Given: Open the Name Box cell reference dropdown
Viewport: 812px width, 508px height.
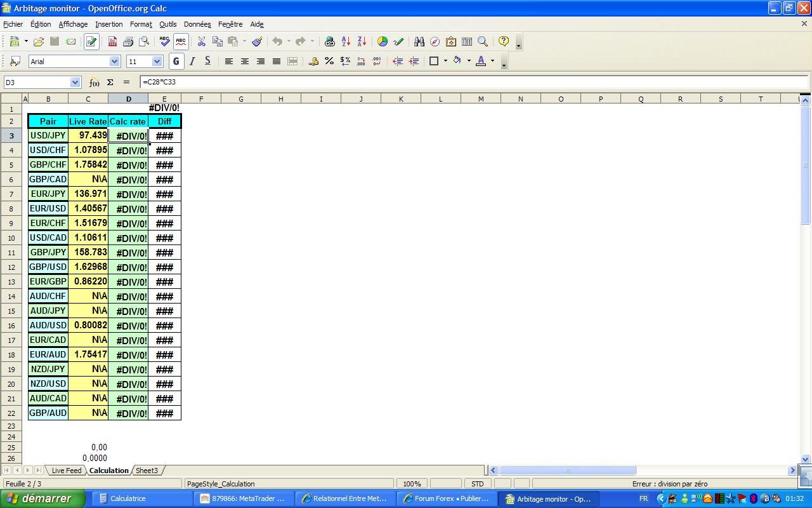Looking at the screenshot, I should 75,83.
